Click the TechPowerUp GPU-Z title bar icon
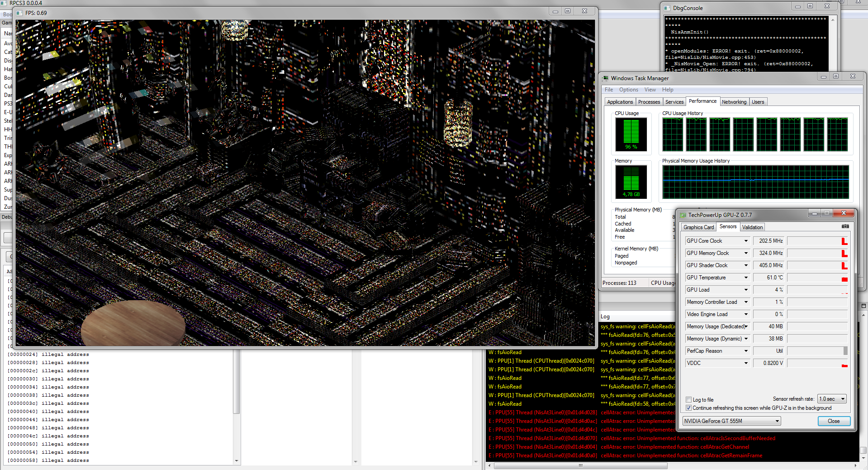 coord(683,215)
